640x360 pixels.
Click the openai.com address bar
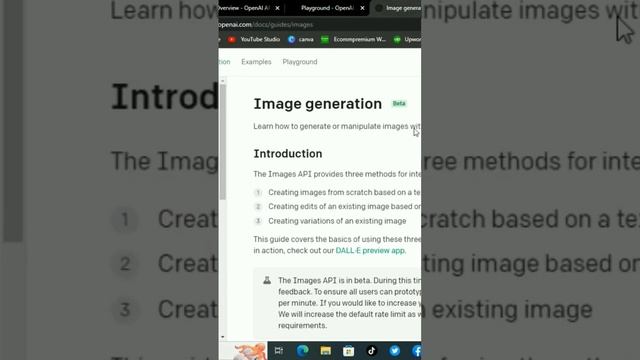tap(320, 25)
